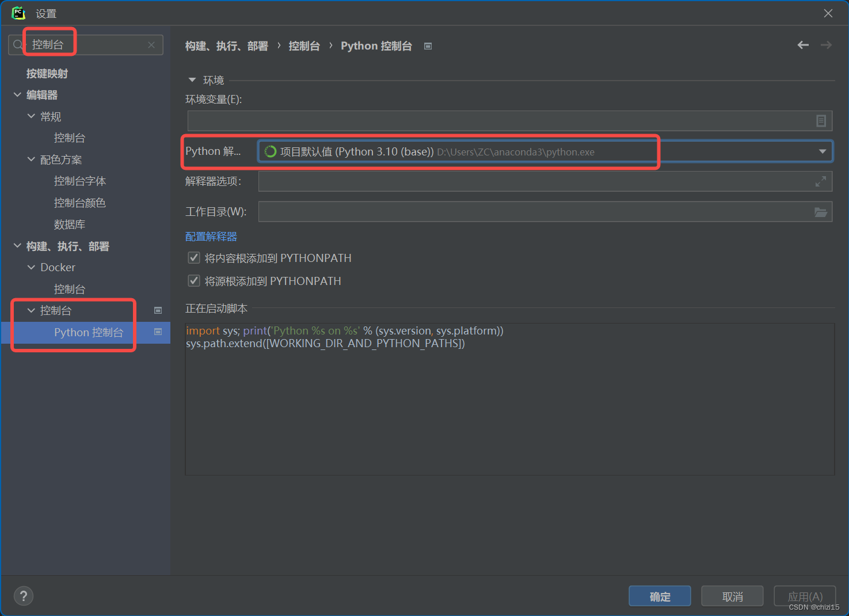
Task: Click the sys.path.extend line in script
Action: pos(325,344)
